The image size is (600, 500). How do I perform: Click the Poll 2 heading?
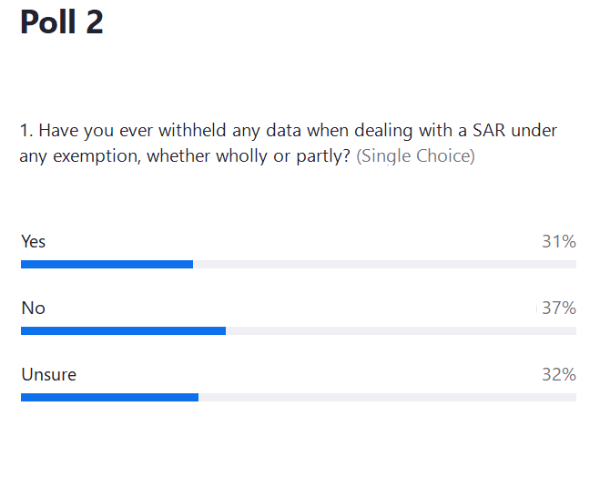pyautogui.click(x=62, y=22)
